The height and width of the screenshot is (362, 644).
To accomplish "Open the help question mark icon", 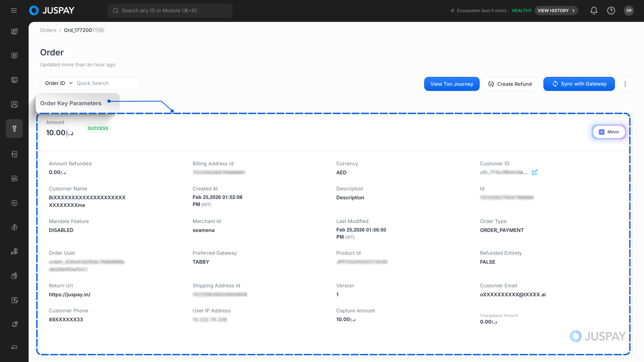I will tap(611, 11).
